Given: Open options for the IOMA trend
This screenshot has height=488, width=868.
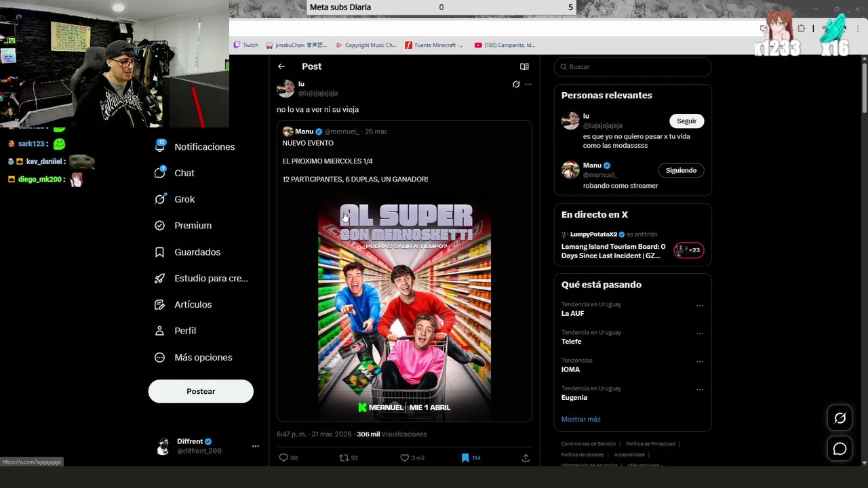Looking at the screenshot, I should 700,361.
